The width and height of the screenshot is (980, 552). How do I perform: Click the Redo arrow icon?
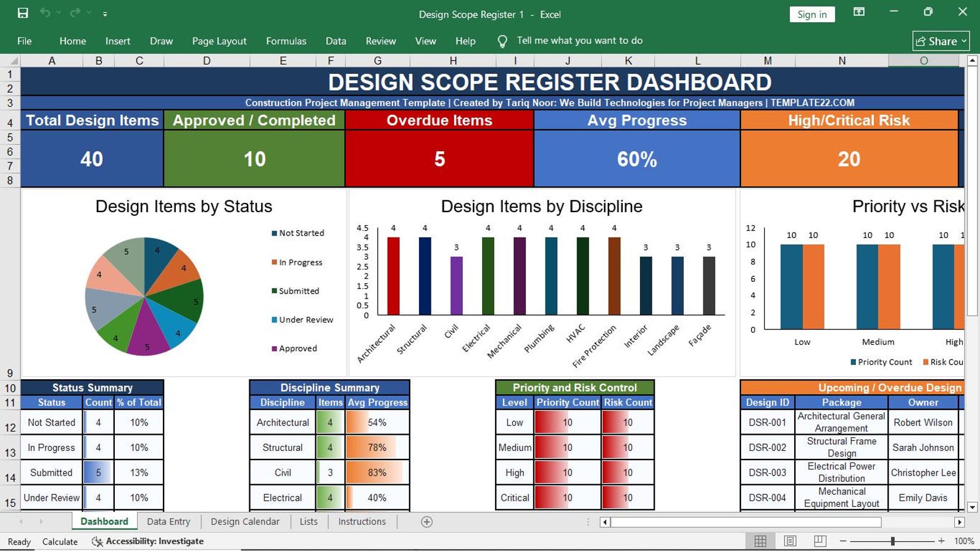tap(75, 13)
